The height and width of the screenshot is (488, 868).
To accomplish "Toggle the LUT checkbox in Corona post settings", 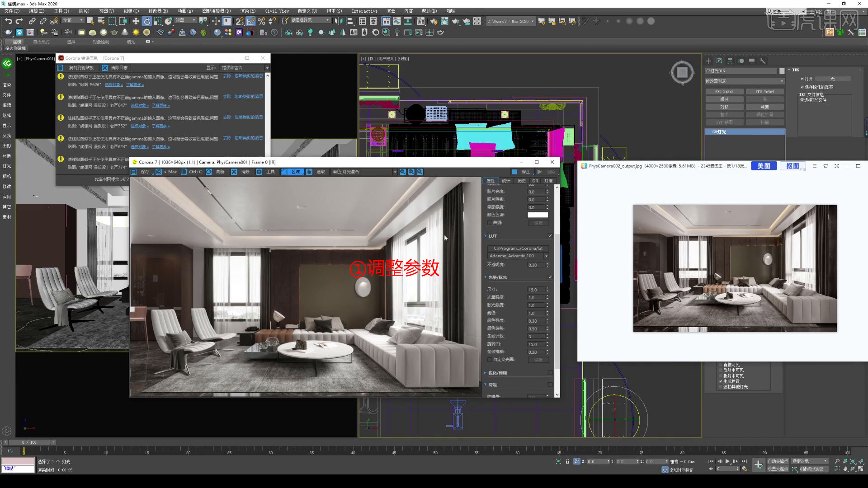I will coord(550,235).
